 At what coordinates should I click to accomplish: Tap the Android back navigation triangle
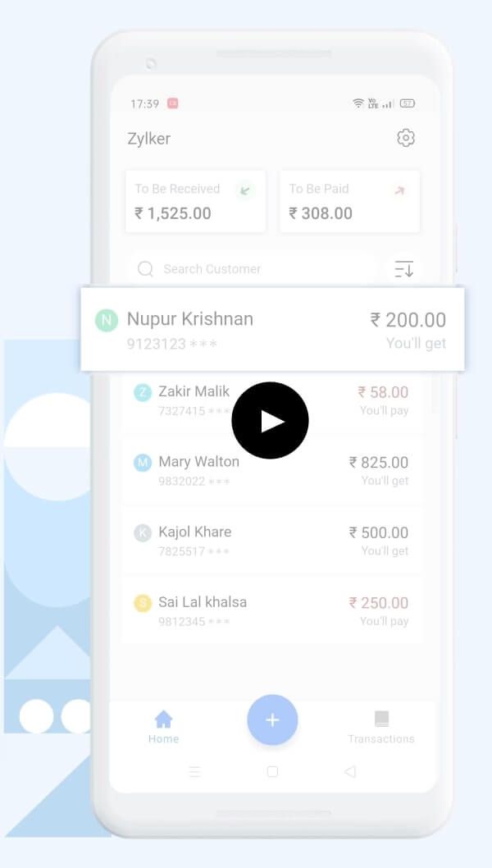(350, 771)
